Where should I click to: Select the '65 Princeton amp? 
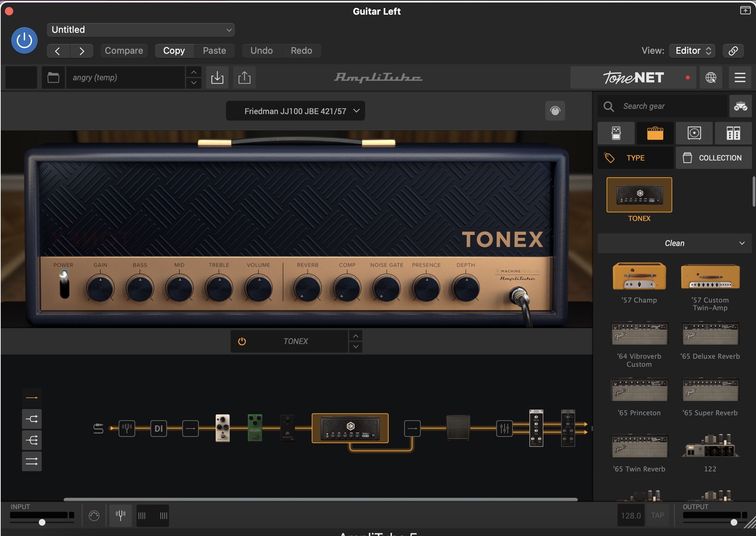(639, 389)
